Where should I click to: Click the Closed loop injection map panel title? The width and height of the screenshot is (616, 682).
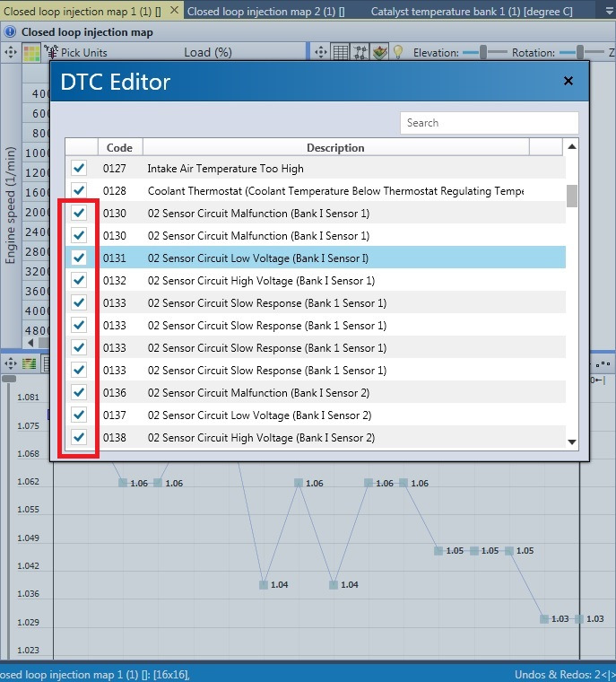[87, 32]
